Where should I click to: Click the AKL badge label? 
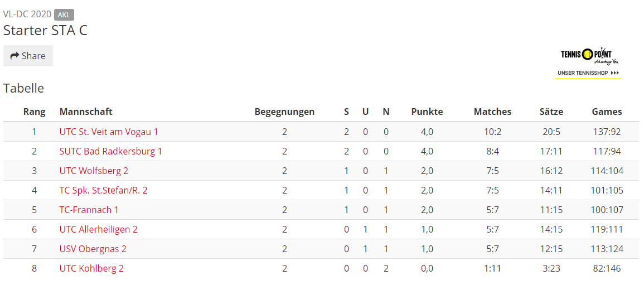click(x=64, y=15)
